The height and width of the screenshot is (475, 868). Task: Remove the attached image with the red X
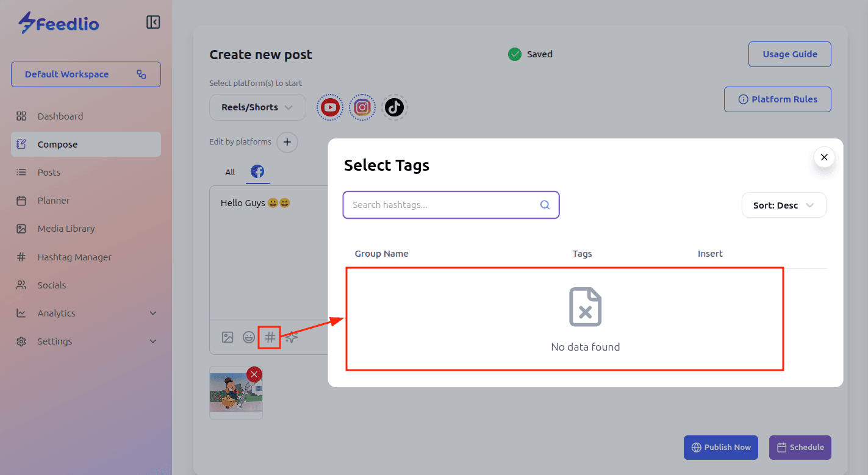pos(254,374)
